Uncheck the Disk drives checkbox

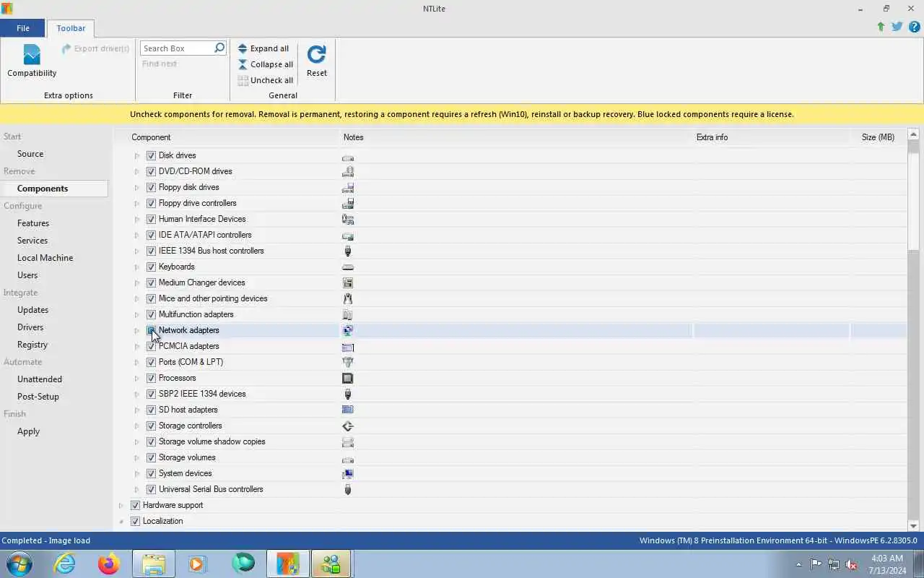(151, 155)
